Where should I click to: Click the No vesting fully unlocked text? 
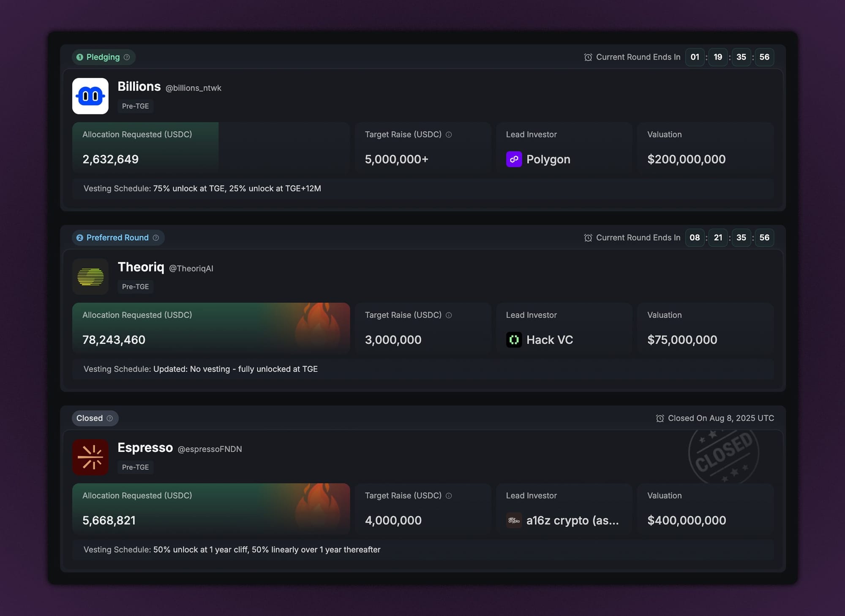click(235, 369)
